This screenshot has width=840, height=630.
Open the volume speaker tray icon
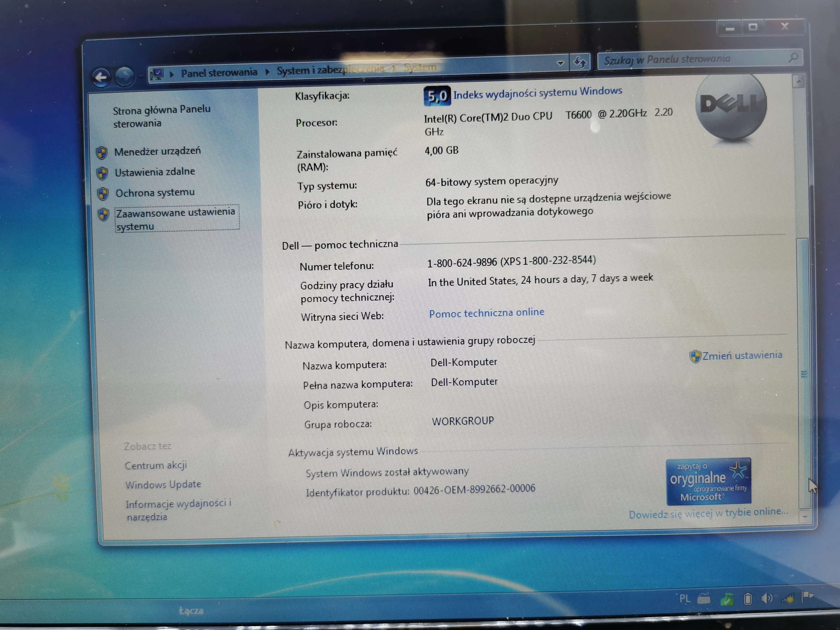pyautogui.click(x=767, y=598)
